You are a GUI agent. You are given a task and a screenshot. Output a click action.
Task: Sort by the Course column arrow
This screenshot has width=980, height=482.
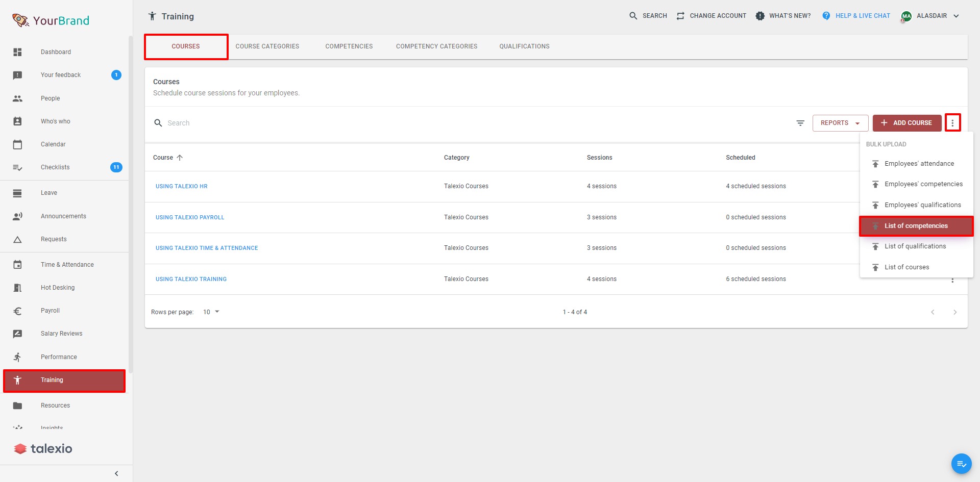(180, 158)
